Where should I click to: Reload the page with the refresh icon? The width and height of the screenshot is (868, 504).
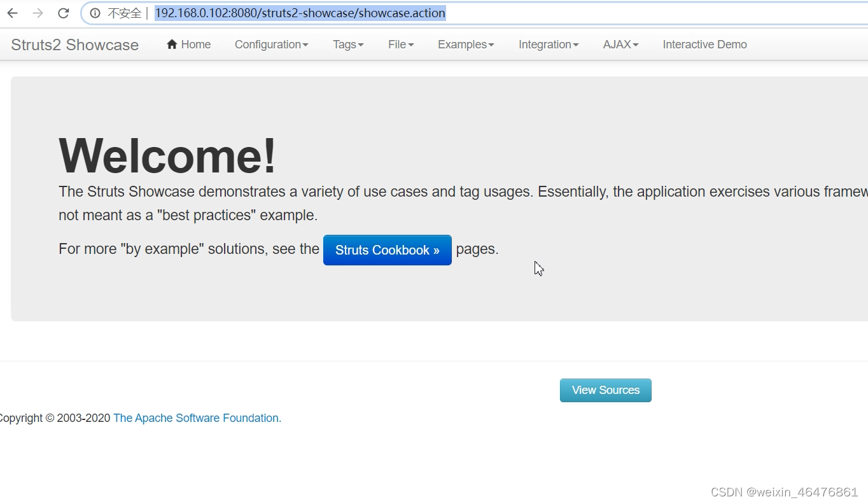[63, 13]
